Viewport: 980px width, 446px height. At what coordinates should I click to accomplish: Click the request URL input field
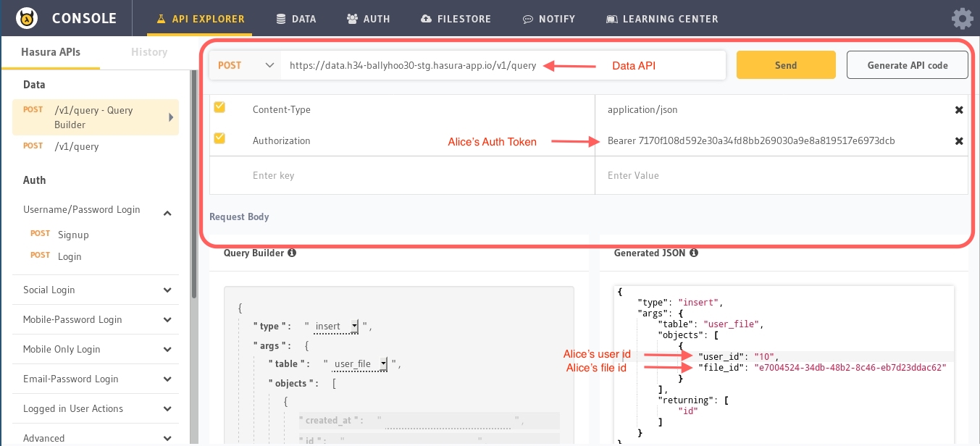[x=503, y=65]
